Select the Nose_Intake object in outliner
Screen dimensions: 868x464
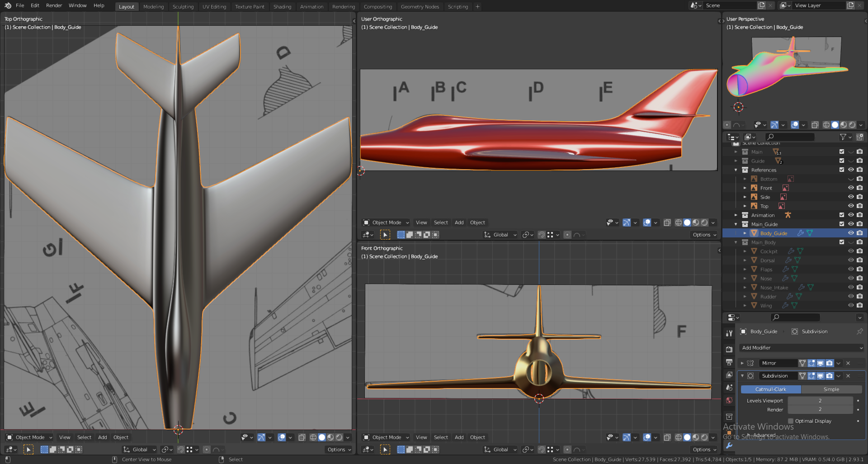pos(774,288)
